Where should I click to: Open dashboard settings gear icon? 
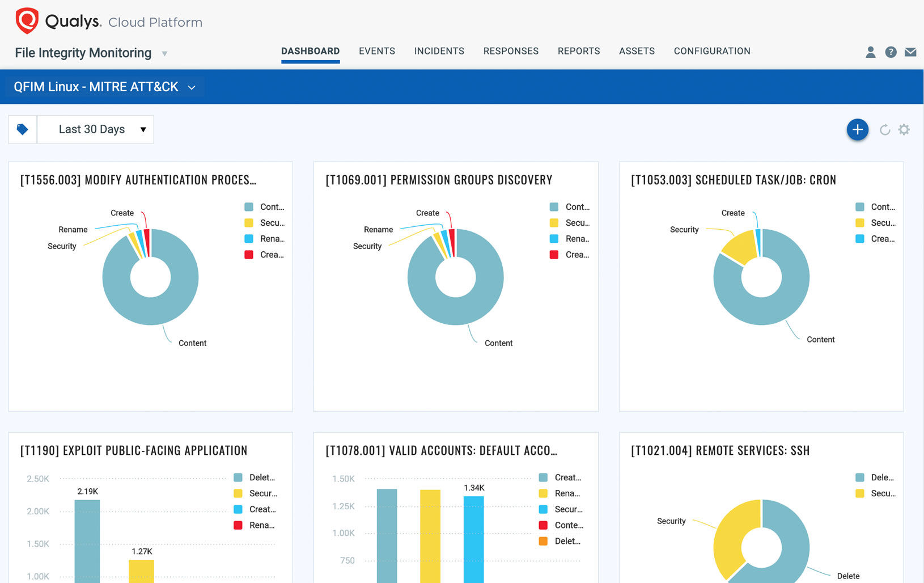coord(904,130)
